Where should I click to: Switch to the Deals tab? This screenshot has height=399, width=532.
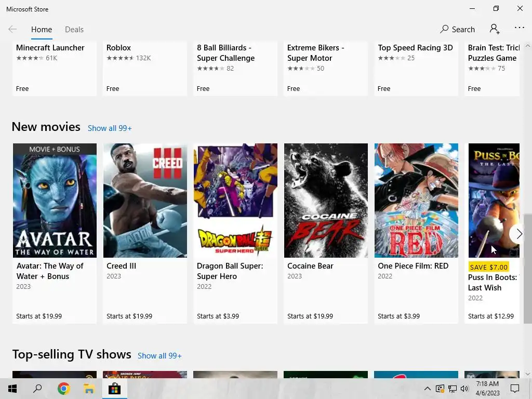[x=74, y=30]
